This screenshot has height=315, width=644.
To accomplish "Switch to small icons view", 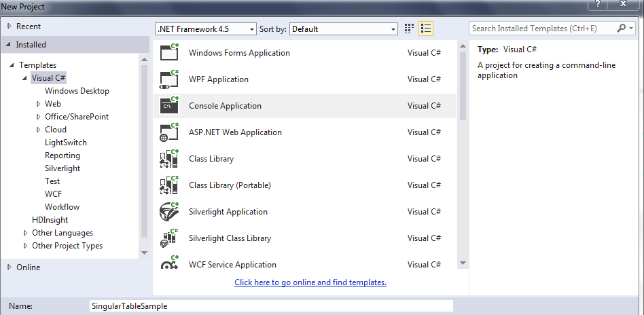I will point(409,29).
